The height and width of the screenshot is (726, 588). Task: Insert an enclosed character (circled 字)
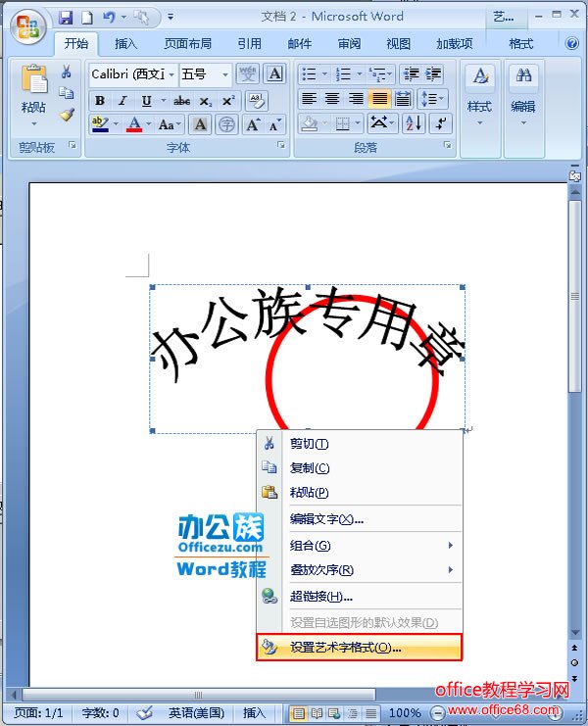coord(226,124)
